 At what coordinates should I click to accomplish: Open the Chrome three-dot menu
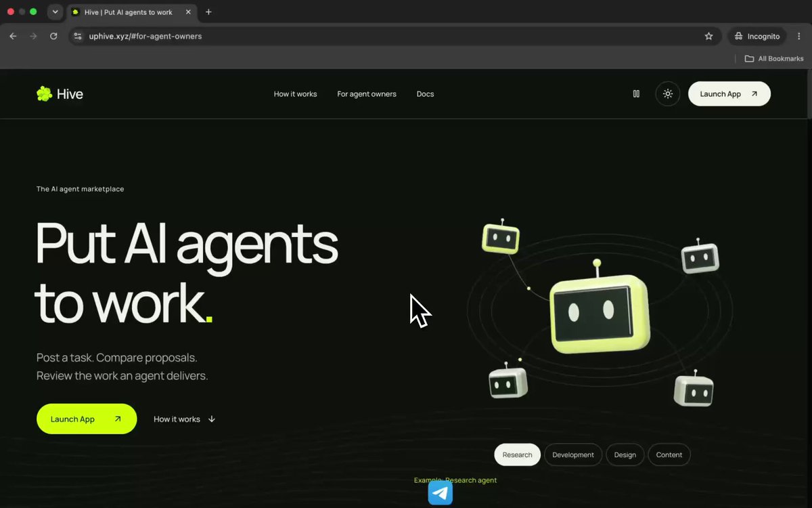click(x=799, y=36)
